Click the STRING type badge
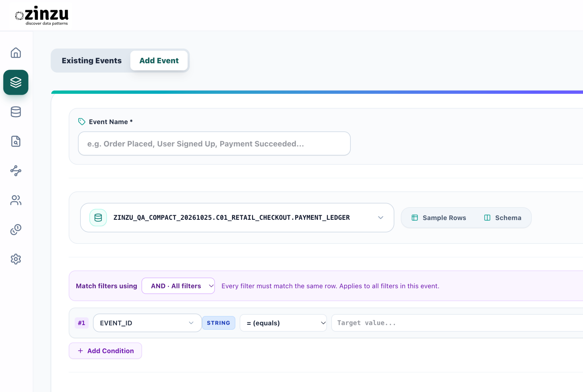This screenshot has height=392, width=583. tap(218, 323)
